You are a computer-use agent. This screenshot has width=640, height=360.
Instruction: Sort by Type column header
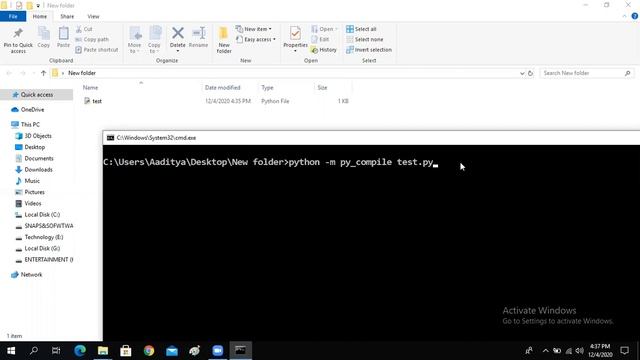tap(267, 87)
